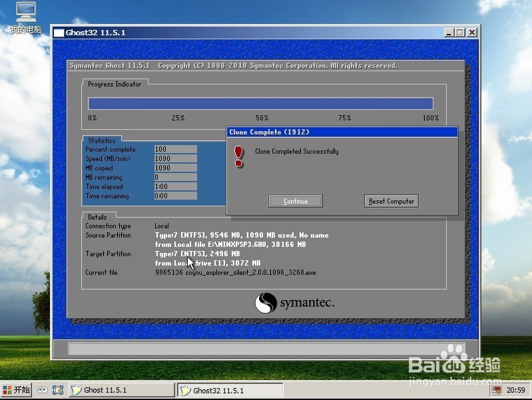The height and width of the screenshot is (400, 532).
Task: Click the Continue button
Action: point(296,201)
